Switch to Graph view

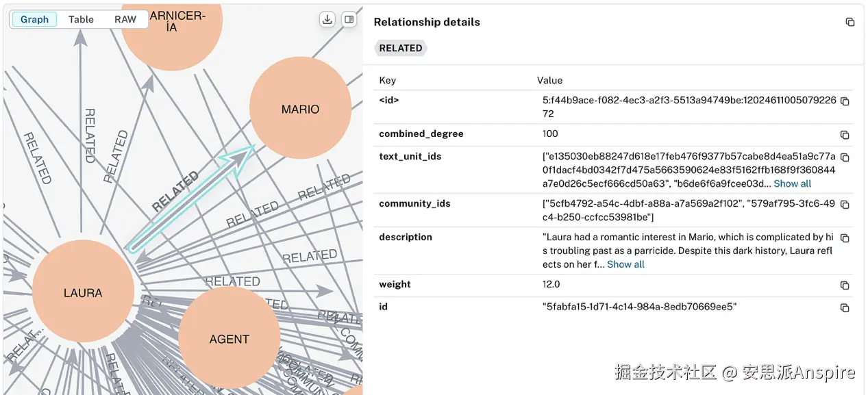(x=34, y=19)
